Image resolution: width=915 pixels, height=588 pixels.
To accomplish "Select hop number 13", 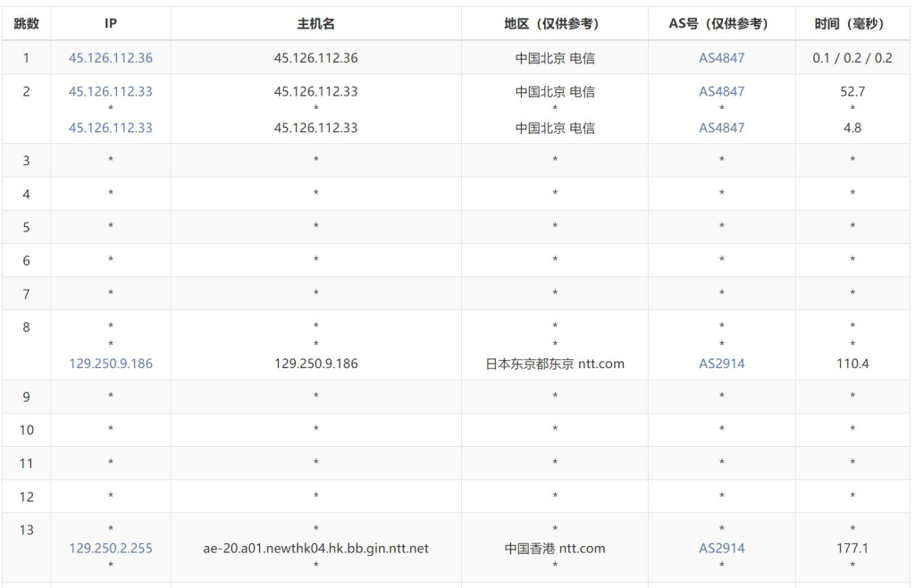I will pos(26,530).
